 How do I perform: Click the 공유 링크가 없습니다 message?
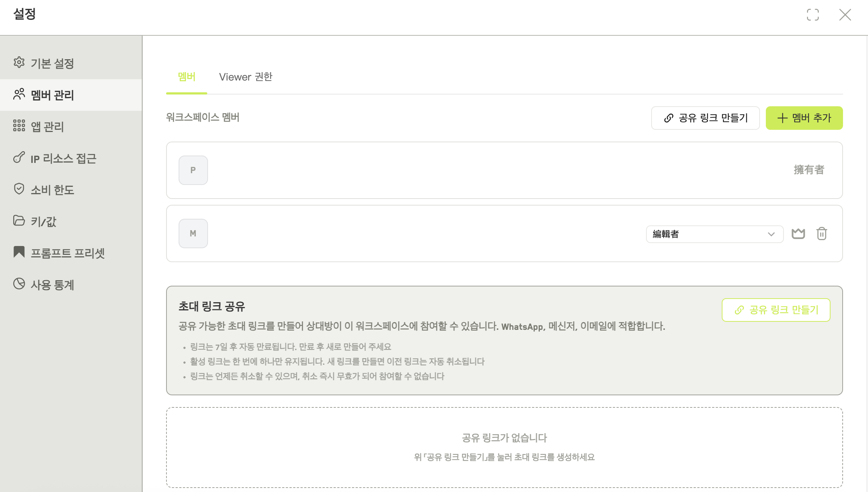(x=504, y=438)
